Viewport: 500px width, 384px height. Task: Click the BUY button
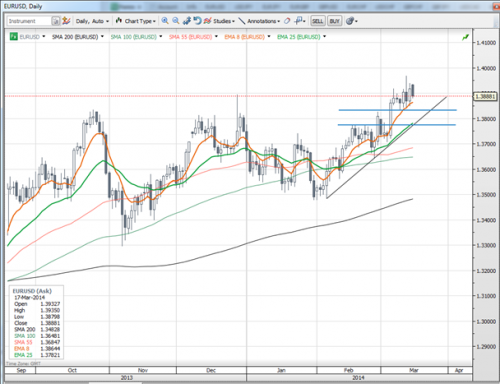click(x=334, y=21)
